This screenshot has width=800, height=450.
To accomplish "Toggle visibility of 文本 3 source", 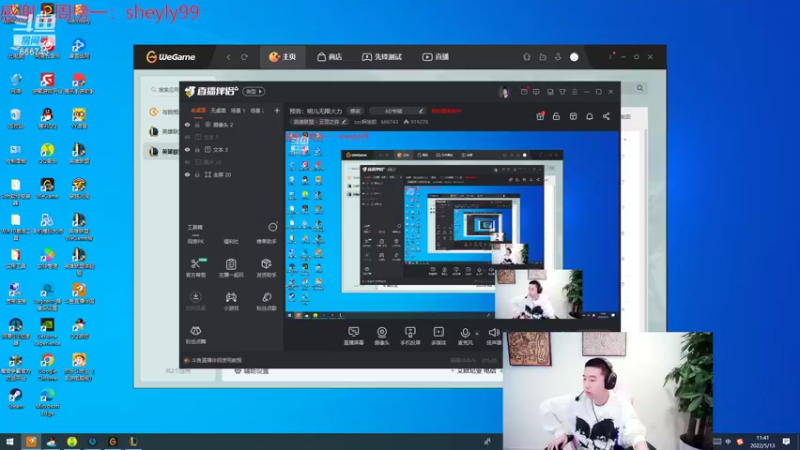I will tap(187, 149).
